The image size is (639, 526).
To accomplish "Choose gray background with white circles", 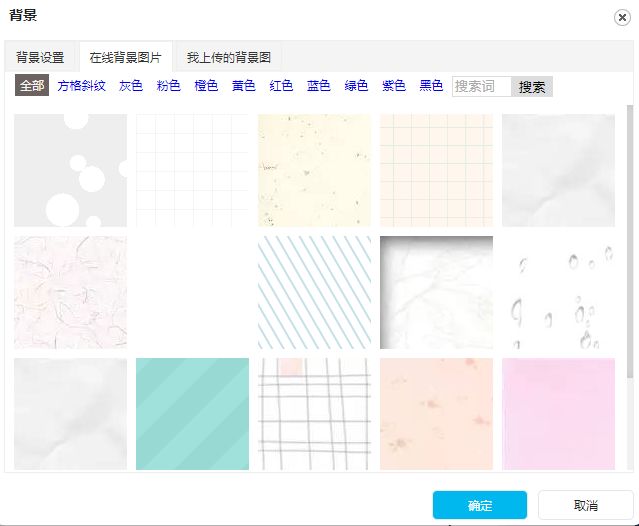I will (71, 170).
